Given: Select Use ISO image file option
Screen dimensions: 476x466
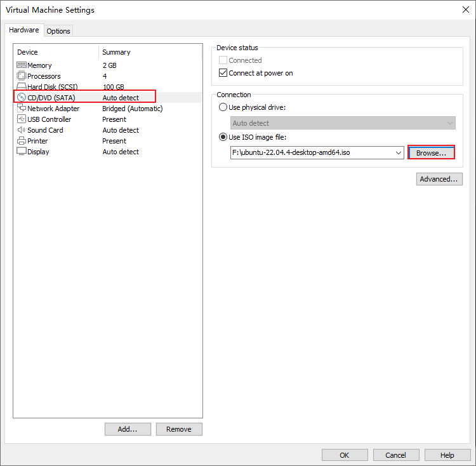Looking at the screenshot, I should 223,137.
